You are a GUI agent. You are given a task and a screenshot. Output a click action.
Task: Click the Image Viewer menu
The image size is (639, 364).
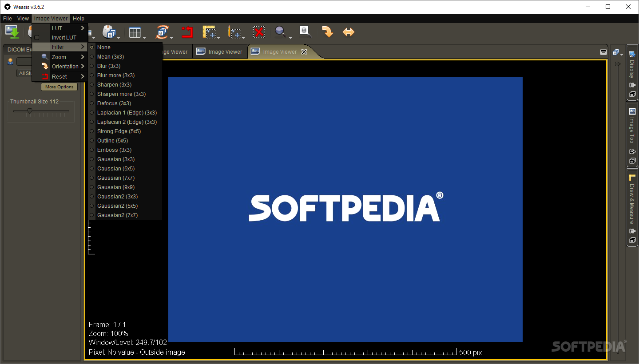pyautogui.click(x=51, y=19)
